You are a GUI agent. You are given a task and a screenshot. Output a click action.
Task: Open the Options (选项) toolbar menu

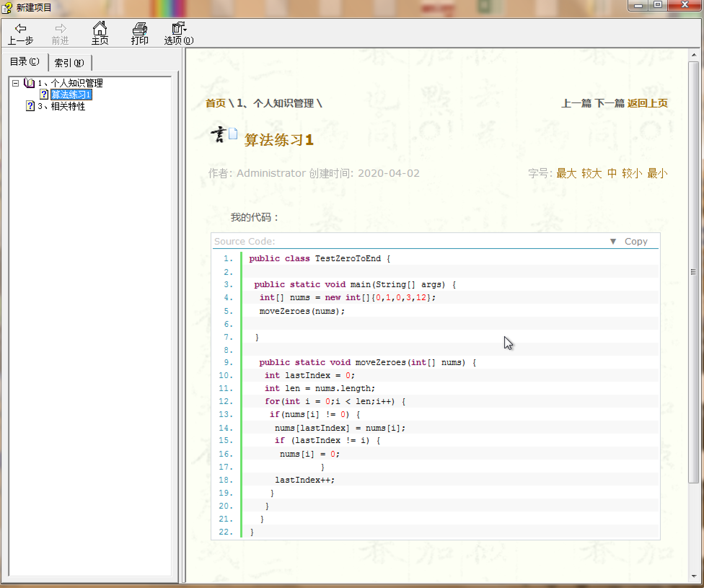(x=179, y=34)
